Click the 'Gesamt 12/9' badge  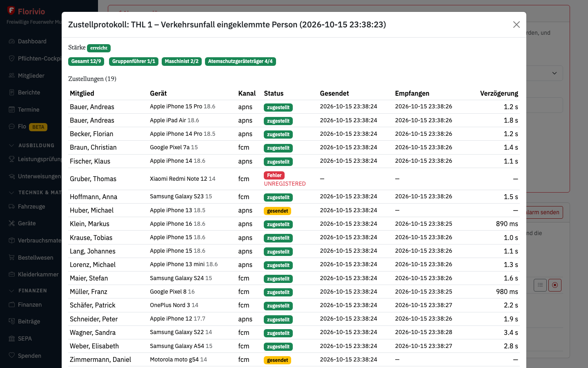pos(86,61)
